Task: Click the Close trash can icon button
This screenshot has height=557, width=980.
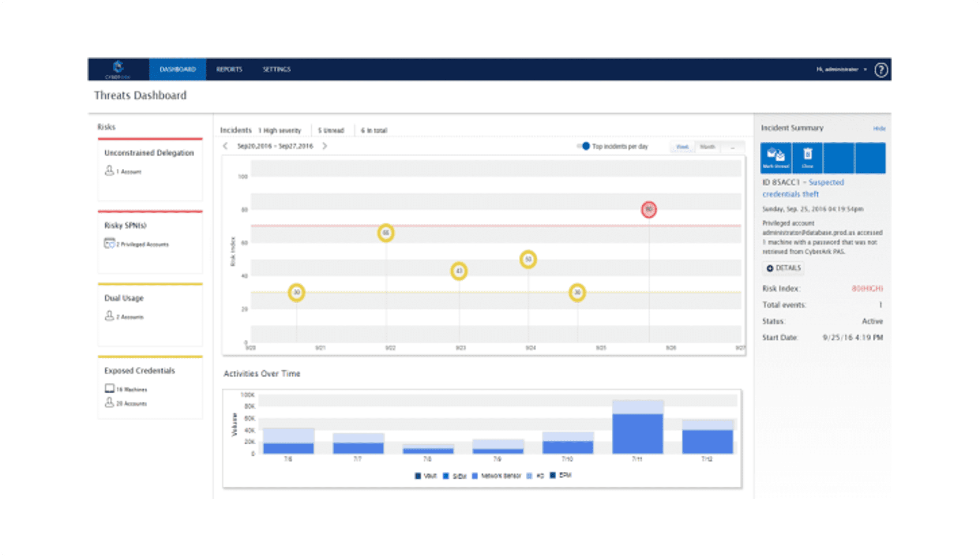Action: click(x=808, y=158)
